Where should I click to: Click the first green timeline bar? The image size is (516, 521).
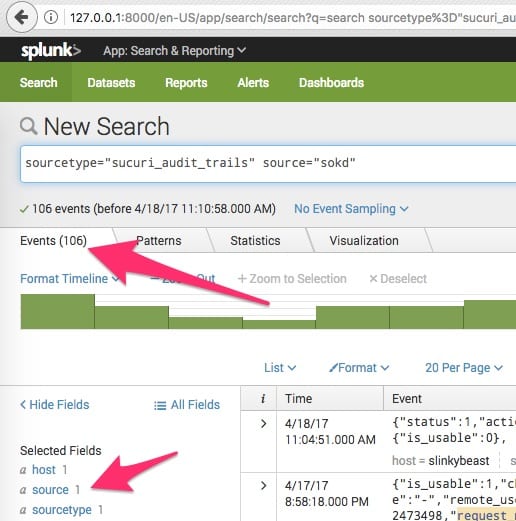click(58, 311)
